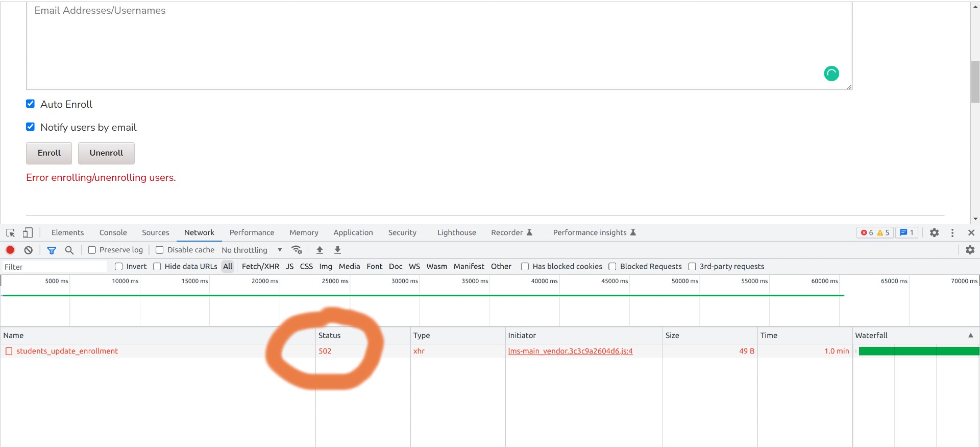Check the 3rd-party requests checkbox
This screenshot has height=447, width=980.
(x=692, y=266)
